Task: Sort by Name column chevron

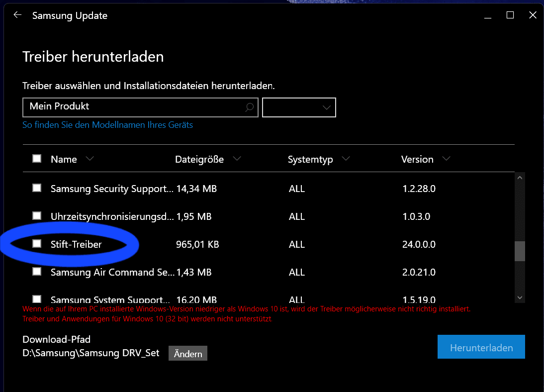Action: [x=90, y=159]
